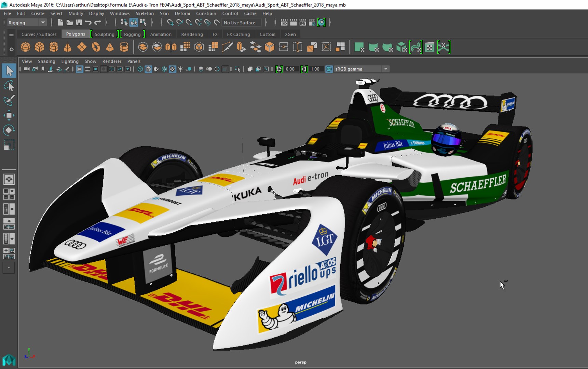Switch to the XGen shelf tab
The height and width of the screenshot is (369, 588).
290,34
